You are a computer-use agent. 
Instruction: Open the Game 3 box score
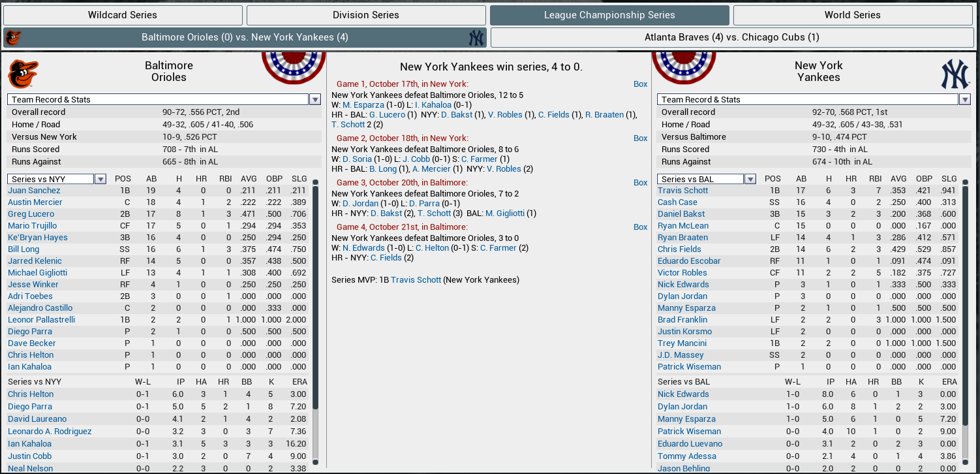point(641,183)
